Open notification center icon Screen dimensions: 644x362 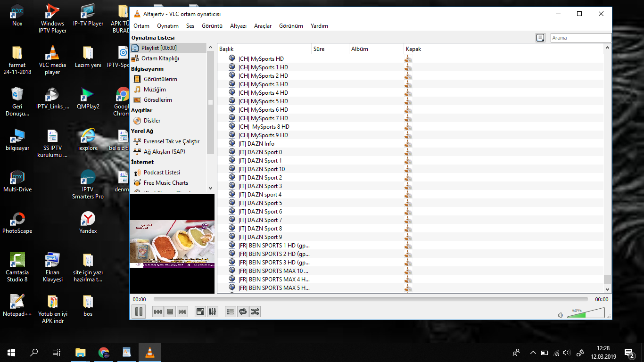[629, 352]
